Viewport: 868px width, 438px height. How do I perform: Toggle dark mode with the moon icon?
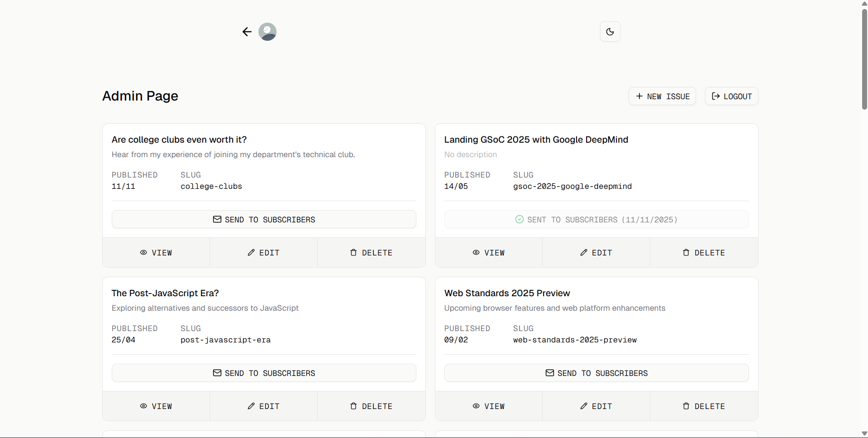point(610,32)
